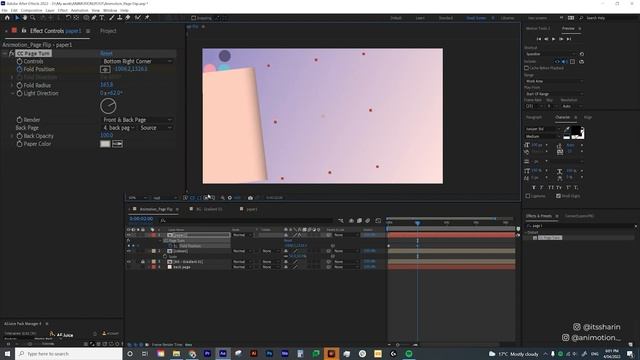This screenshot has height=360, width=640.
Task: Select the Hand tool
Action: click(x=24, y=18)
